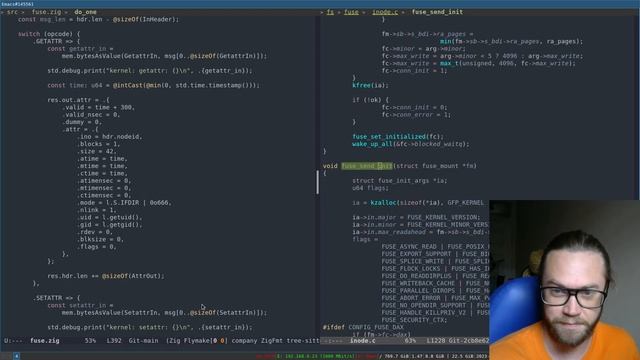Click the scrollbar thumb between the two panes
Viewport: 640px width, 360px height.
pos(318,182)
